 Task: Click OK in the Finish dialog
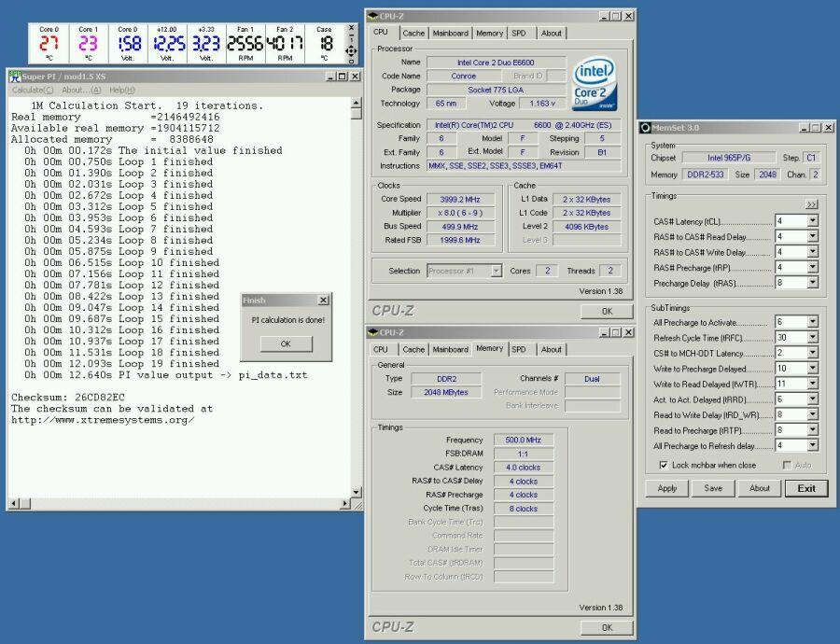(x=286, y=343)
